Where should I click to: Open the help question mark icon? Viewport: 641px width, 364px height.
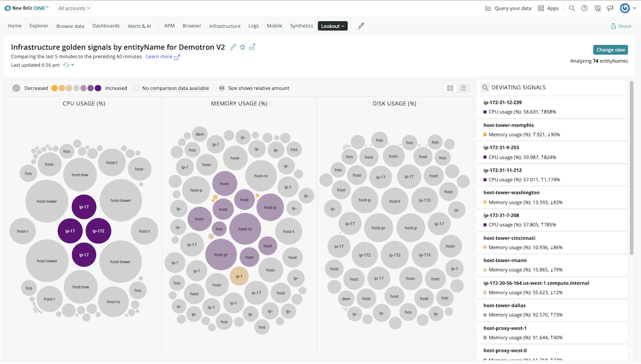click(585, 8)
